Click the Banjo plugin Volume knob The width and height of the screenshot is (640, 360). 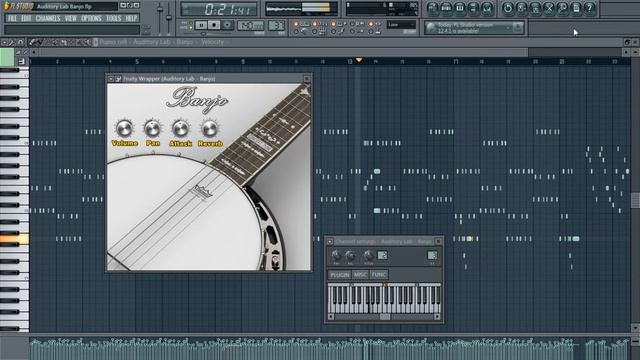(124, 129)
